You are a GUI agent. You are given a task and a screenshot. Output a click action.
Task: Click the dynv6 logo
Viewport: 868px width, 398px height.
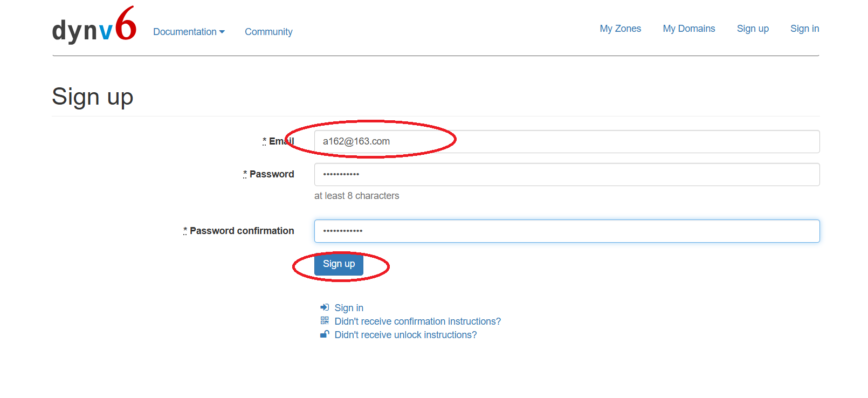click(94, 26)
